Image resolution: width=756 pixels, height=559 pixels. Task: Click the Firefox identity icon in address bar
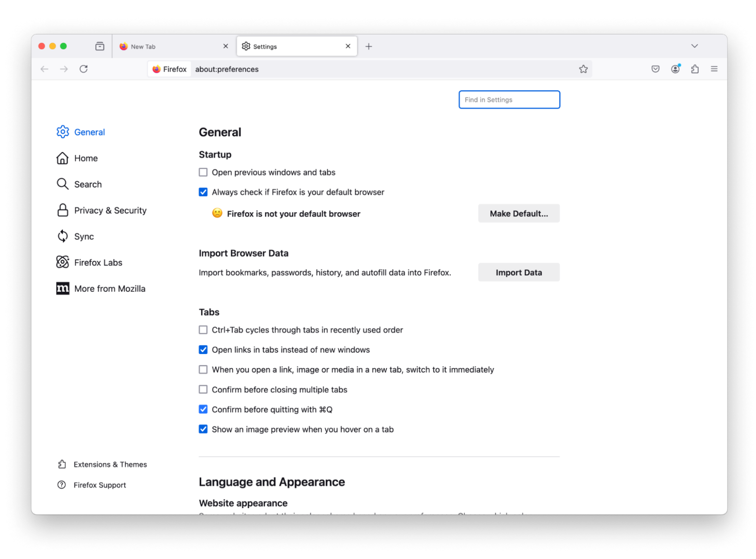point(169,69)
